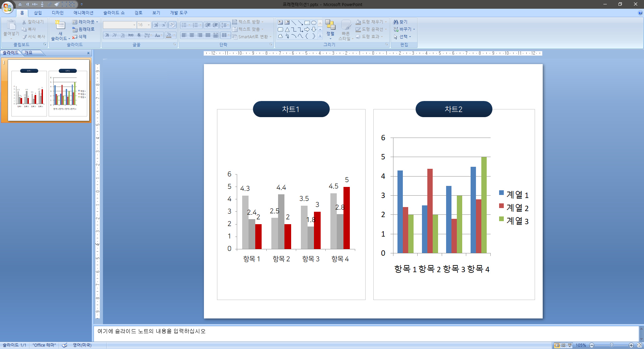The height and width of the screenshot is (349, 644).
Task: Delete the slide using 삭제 button
Action: (x=79, y=37)
